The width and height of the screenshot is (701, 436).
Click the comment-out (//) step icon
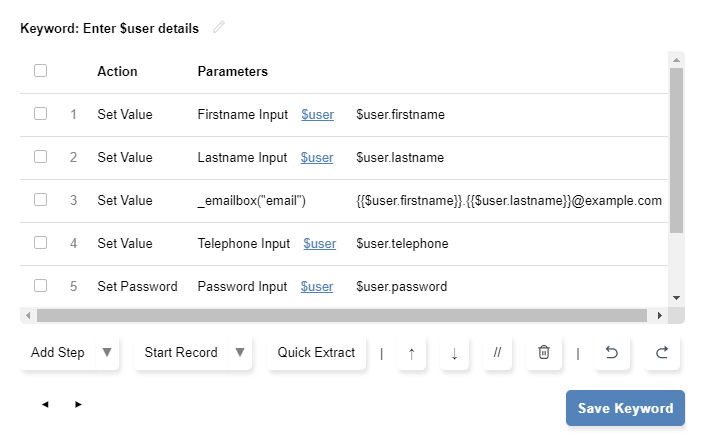click(498, 352)
